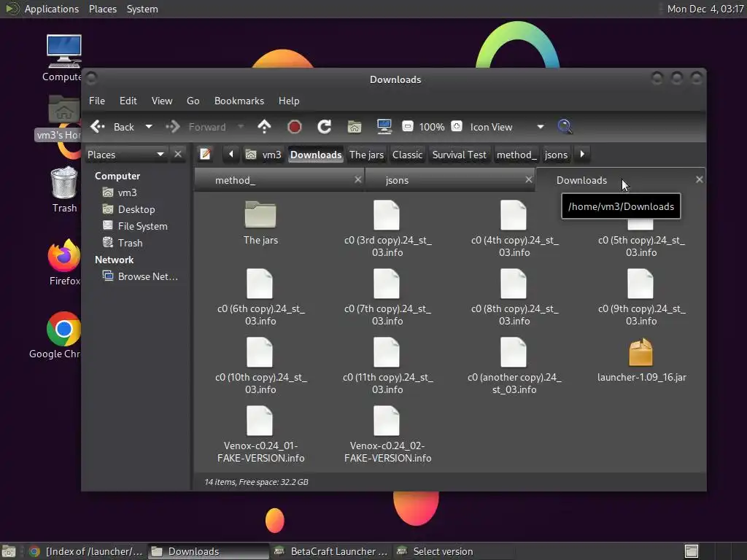Reload the current folder
The height and width of the screenshot is (560, 747).
pyautogui.click(x=325, y=127)
